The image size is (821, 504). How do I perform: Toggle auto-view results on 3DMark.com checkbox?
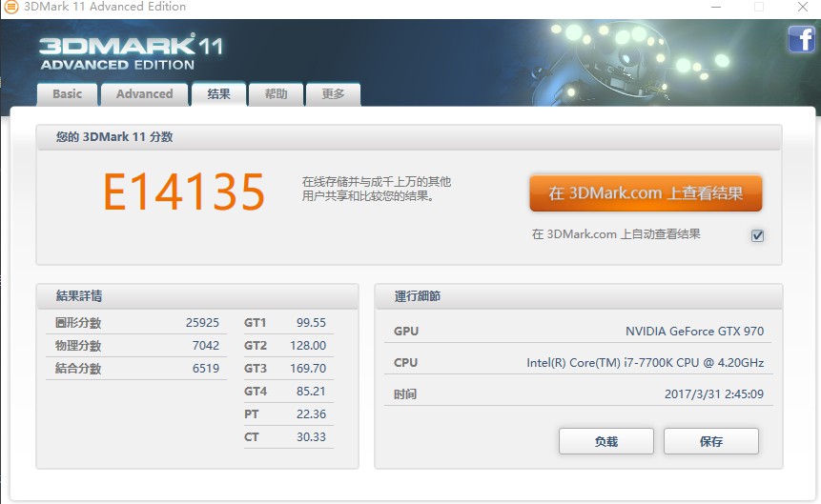coord(757,235)
